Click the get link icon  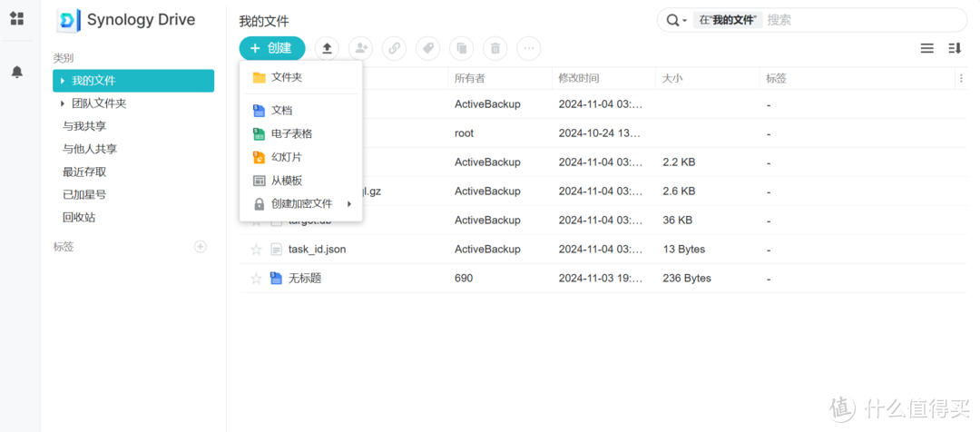click(x=394, y=48)
